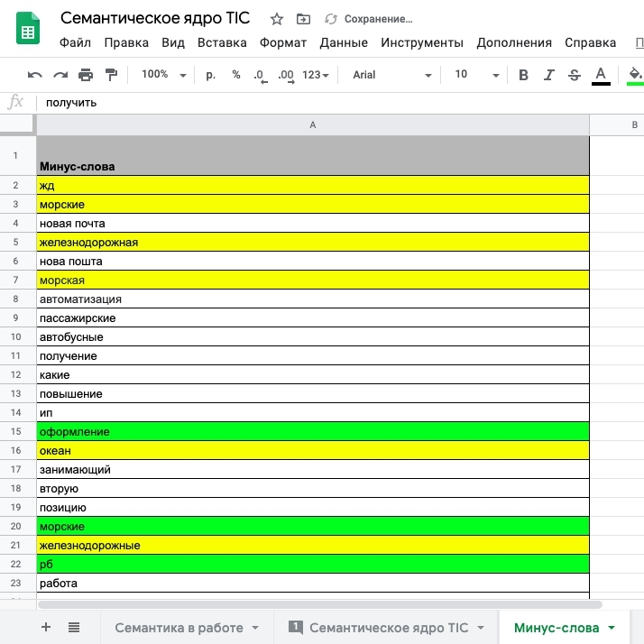Toggle strikethrough formatting
Image resolution: width=644 pixels, height=644 pixels.
(x=574, y=75)
